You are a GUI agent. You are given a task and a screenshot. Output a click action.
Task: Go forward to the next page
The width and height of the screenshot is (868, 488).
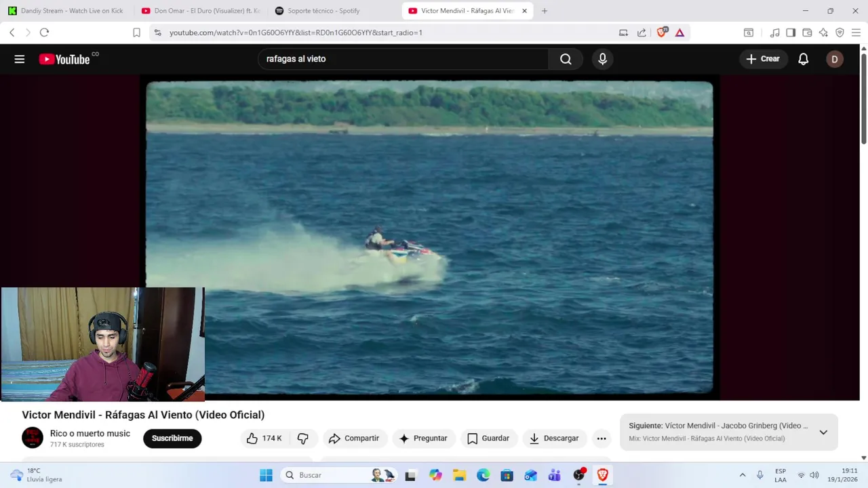point(28,33)
